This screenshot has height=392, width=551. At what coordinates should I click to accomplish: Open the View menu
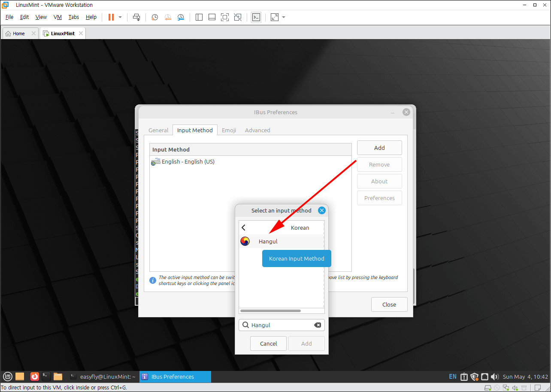click(x=41, y=17)
